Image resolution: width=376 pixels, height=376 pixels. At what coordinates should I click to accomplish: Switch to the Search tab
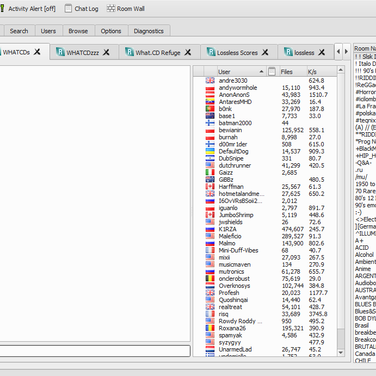pos(19,31)
